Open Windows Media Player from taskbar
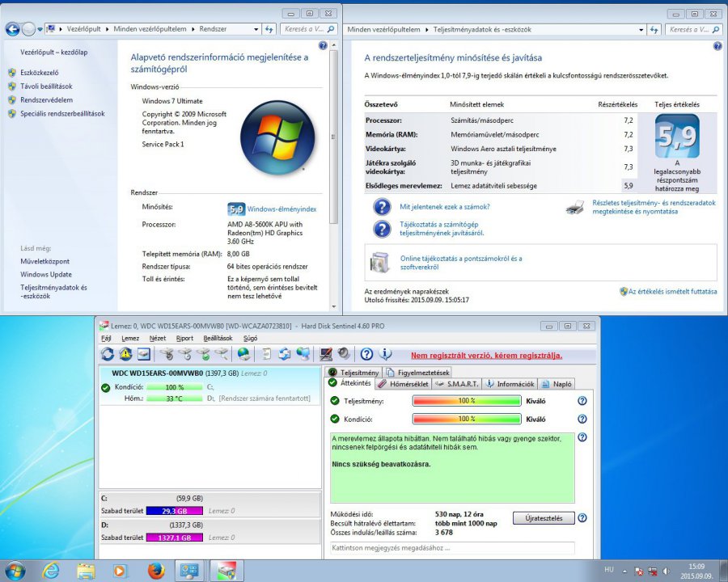This screenshot has width=728, height=582. [x=120, y=571]
